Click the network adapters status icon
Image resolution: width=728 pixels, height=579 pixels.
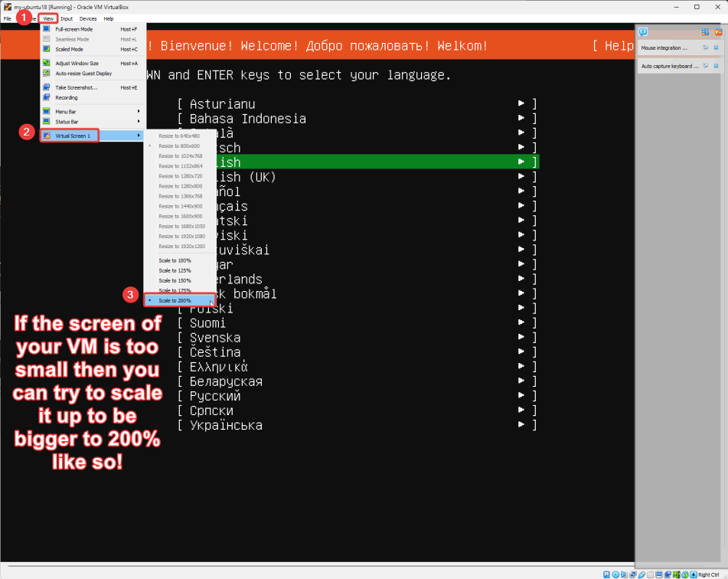coord(633,575)
